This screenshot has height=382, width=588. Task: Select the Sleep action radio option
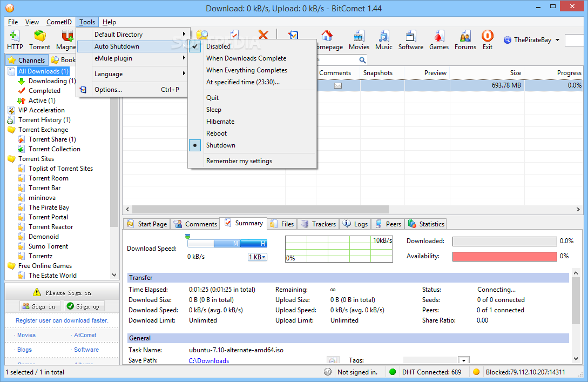252,110
